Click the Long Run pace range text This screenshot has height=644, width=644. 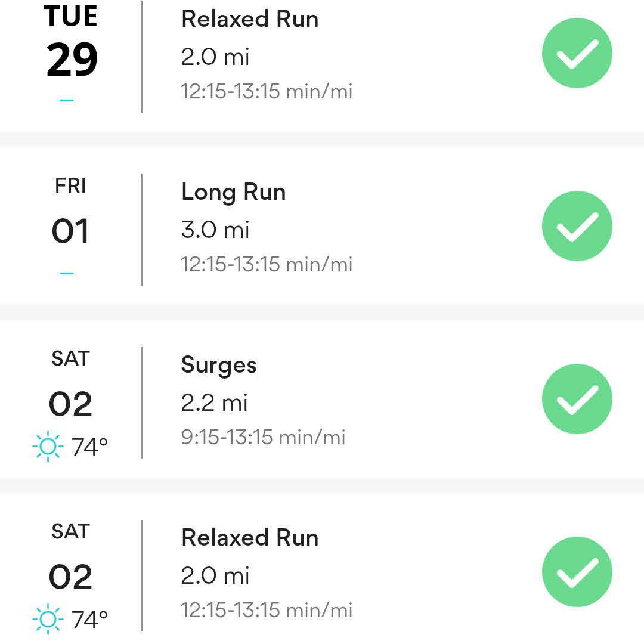click(x=267, y=264)
